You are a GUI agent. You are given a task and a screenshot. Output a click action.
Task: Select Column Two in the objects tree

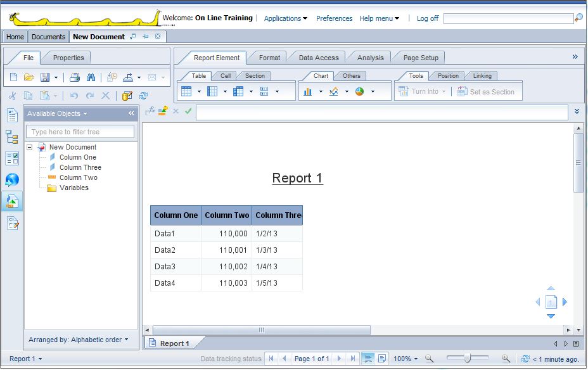[x=79, y=177]
